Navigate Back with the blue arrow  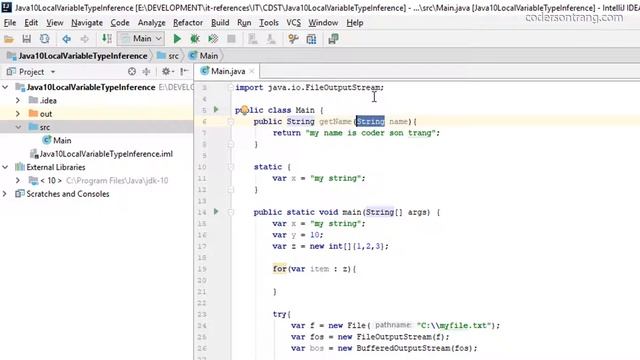[x=67, y=39]
